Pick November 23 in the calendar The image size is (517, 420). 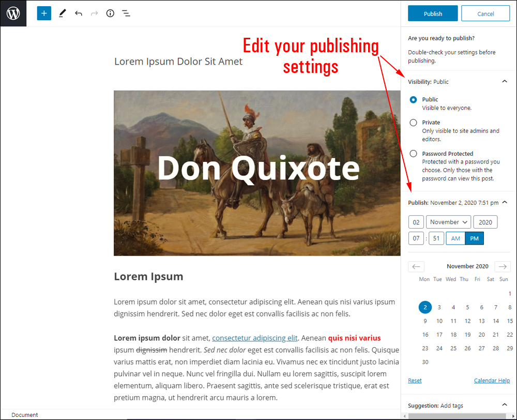pos(425,349)
